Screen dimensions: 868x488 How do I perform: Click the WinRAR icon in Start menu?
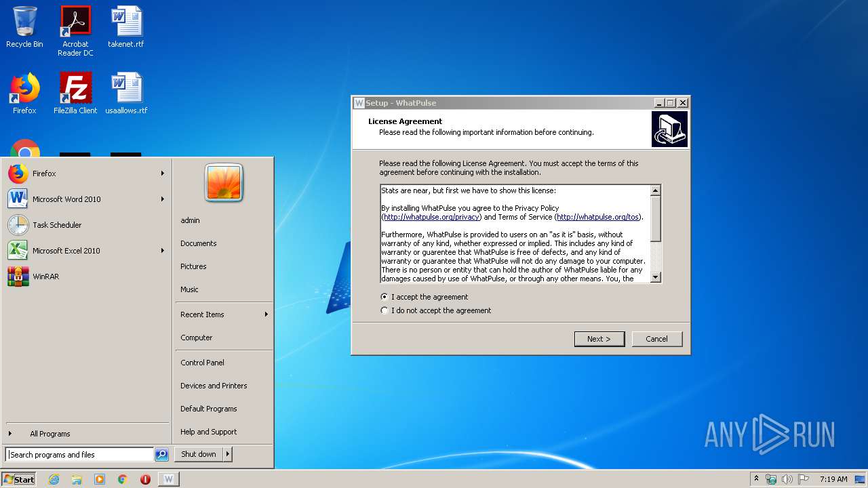18,277
